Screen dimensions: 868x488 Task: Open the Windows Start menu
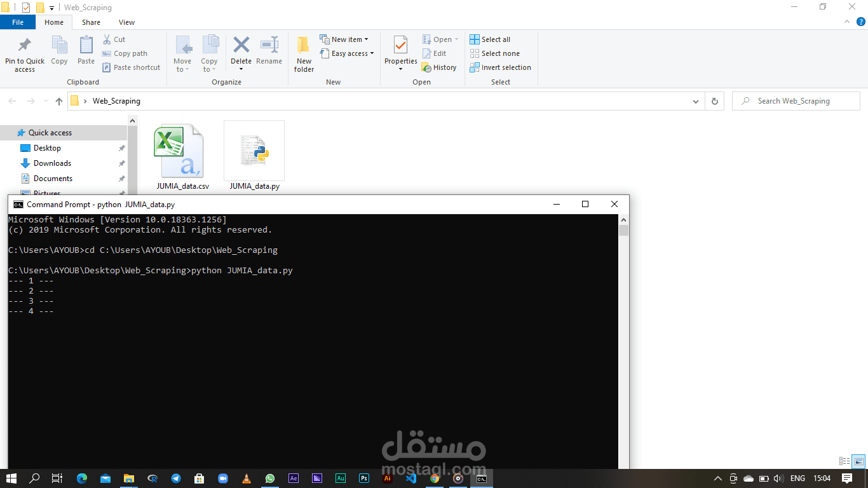(x=11, y=478)
